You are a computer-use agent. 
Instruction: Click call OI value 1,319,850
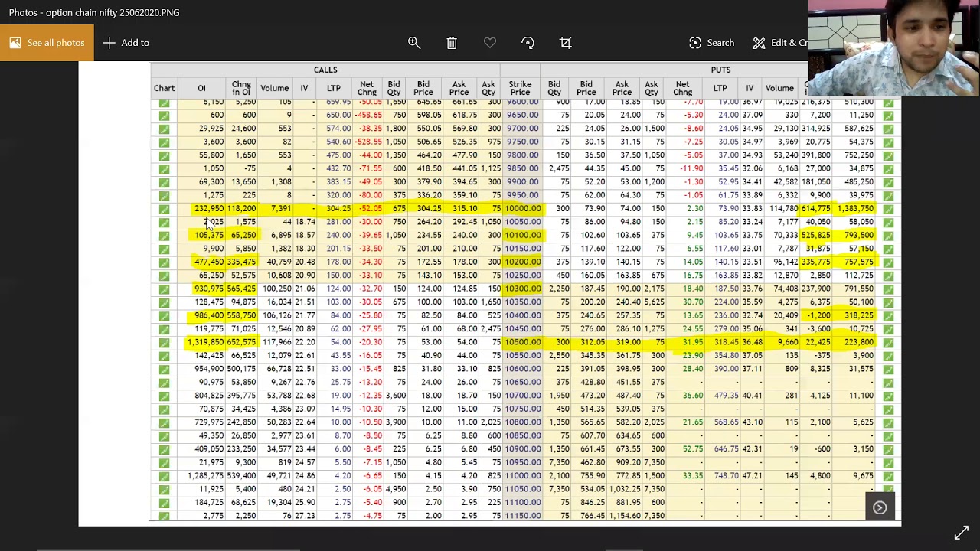click(205, 343)
